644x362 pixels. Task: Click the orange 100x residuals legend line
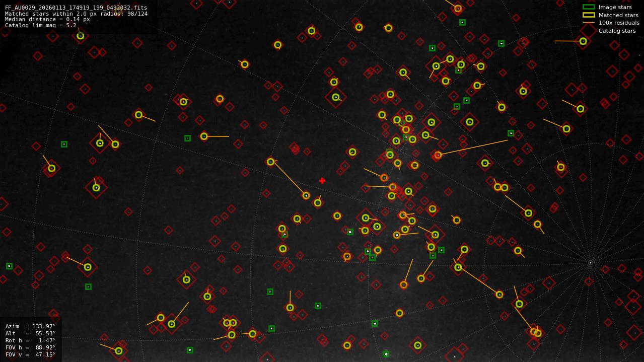[x=589, y=23]
